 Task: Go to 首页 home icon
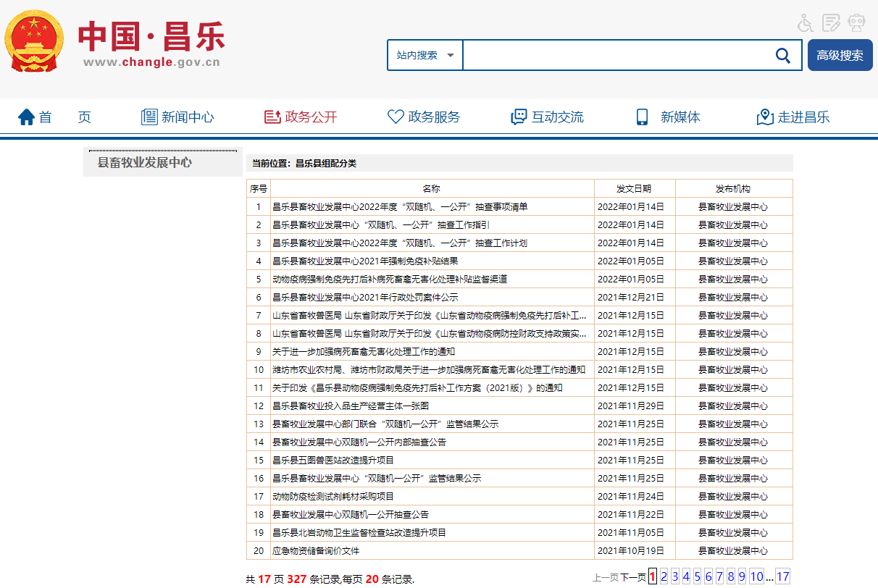(x=27, y=117)
